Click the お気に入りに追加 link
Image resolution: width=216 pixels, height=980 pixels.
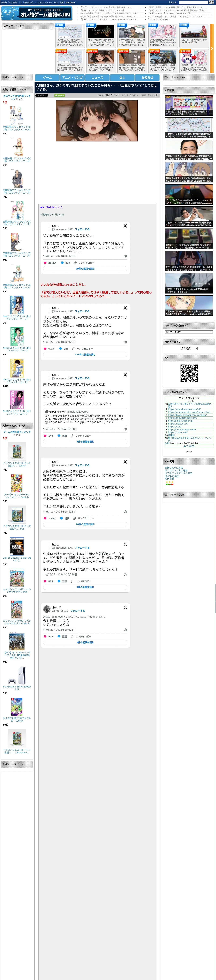point(174,468)
